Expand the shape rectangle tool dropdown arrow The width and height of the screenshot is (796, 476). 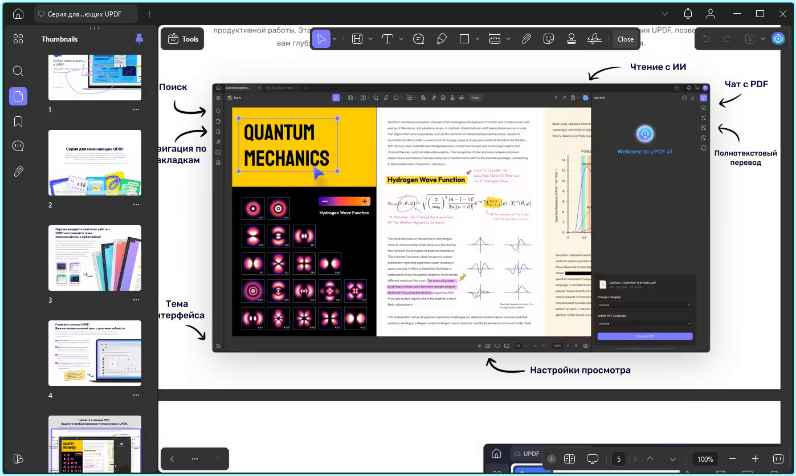coord(477,39)
